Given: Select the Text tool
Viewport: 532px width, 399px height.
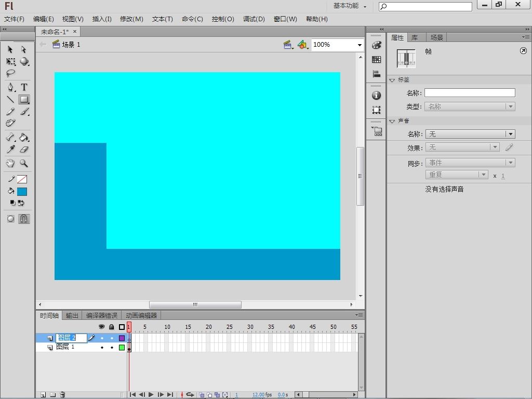Looking at the screenshot, I should [x=24, y=87].
